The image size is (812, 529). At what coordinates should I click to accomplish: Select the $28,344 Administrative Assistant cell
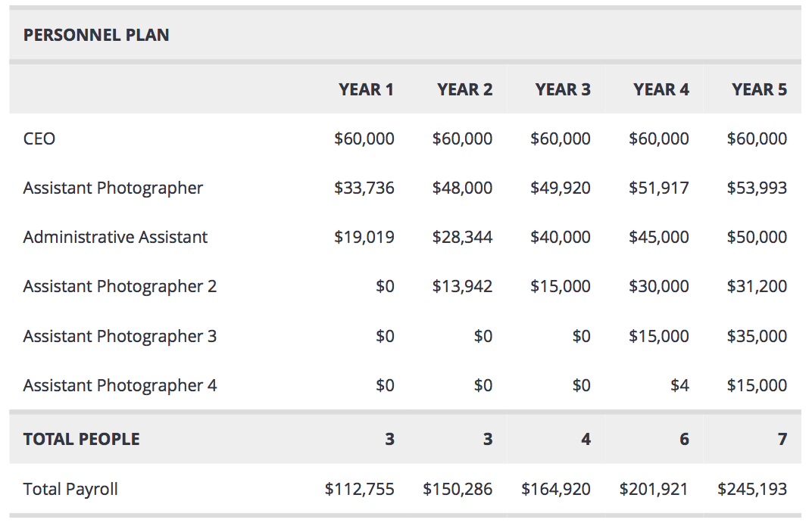pos(462,237)
